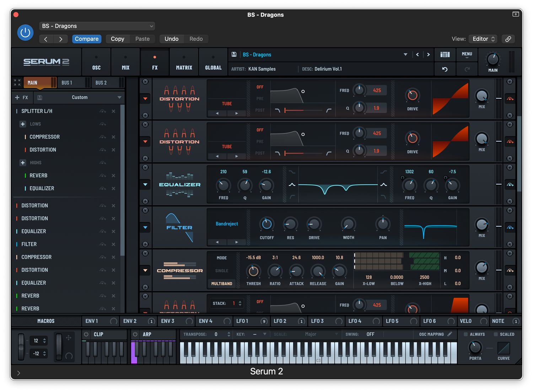The width and height of the screenshot is (533, 392).
Task: Click the Equalizer module logo
Action: tap(180, 185)
